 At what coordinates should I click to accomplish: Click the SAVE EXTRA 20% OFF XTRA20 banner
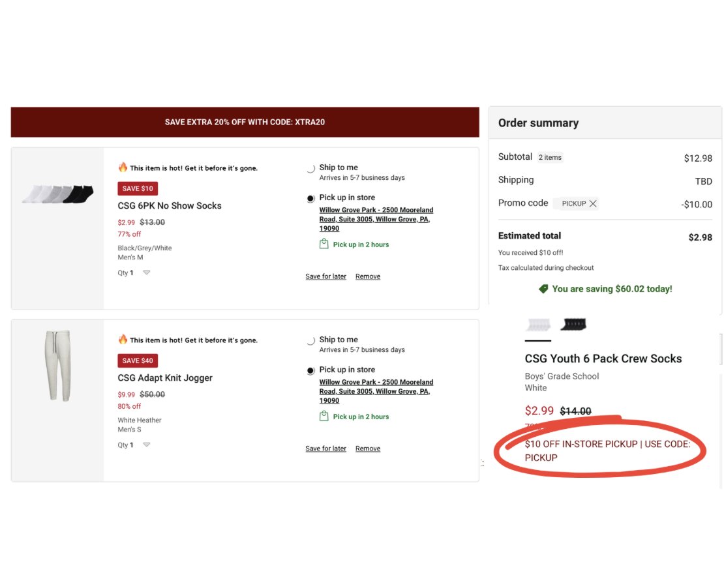click(x=245, y=123)
